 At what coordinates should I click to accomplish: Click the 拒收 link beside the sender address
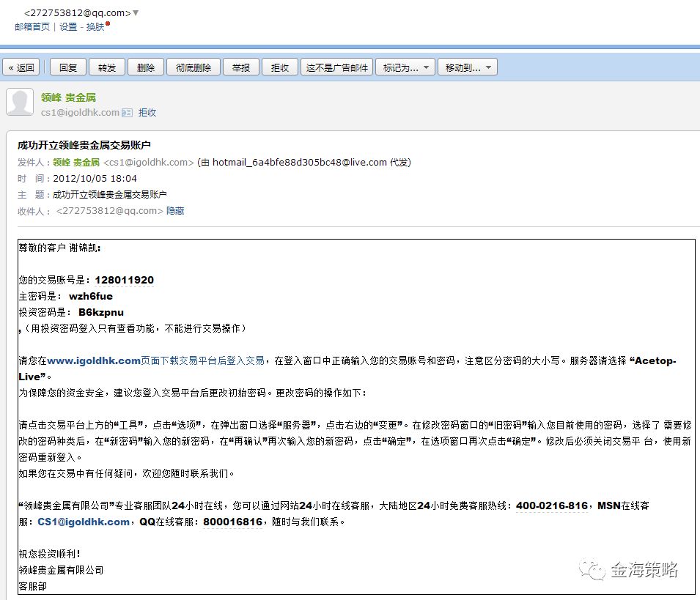pos(147,113)
